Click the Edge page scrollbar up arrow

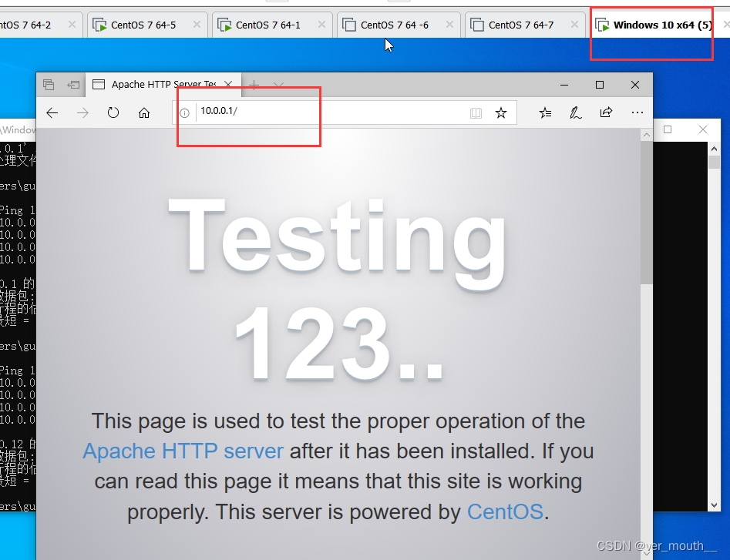(647, 136)
